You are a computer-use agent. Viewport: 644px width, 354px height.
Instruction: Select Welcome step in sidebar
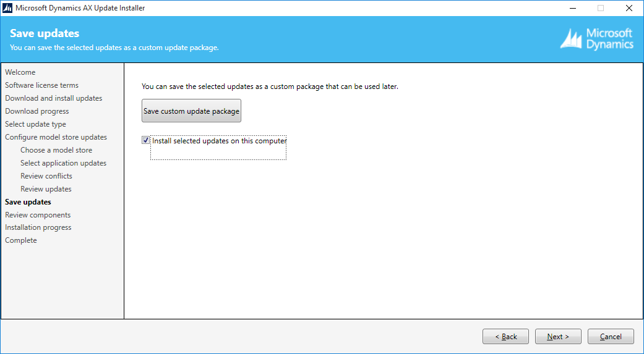(x=20, y=72)
